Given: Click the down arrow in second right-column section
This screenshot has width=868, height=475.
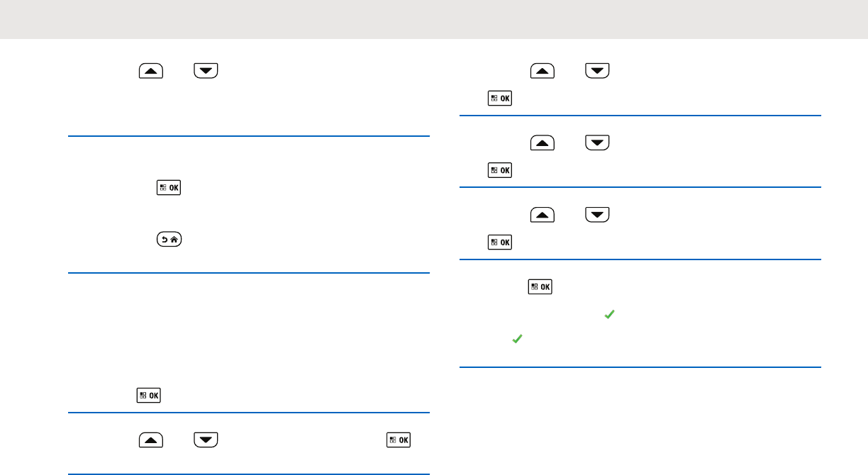Looking at the screenshot, I should tap(598, 143).
